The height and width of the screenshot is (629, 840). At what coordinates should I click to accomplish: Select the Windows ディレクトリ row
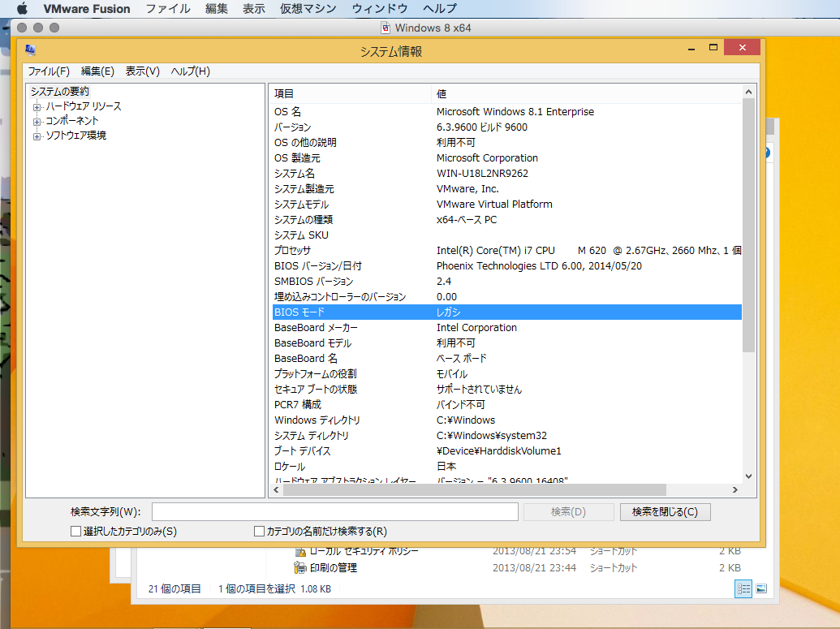pos(506,420)
